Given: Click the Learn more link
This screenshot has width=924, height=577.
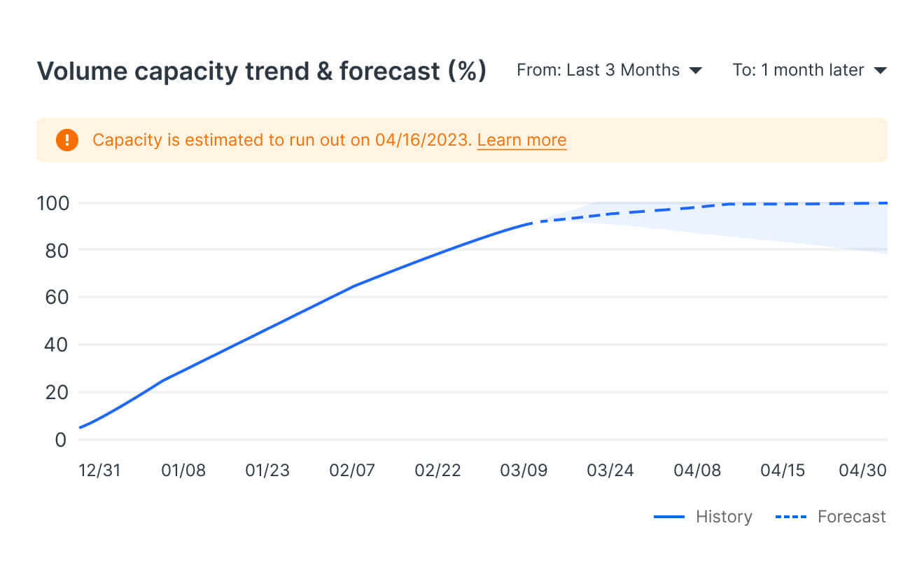Looking at the screenshot, I should pos(521,140).
